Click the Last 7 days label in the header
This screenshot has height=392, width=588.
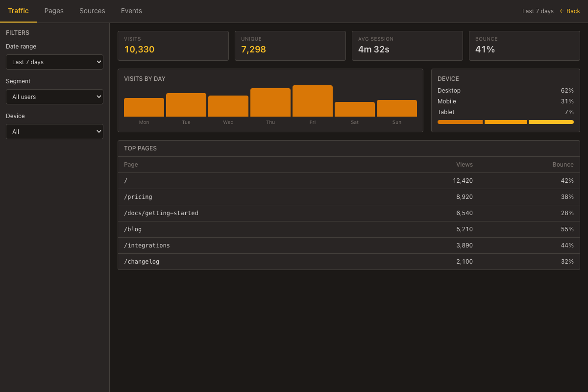click(x=538, y=11)
